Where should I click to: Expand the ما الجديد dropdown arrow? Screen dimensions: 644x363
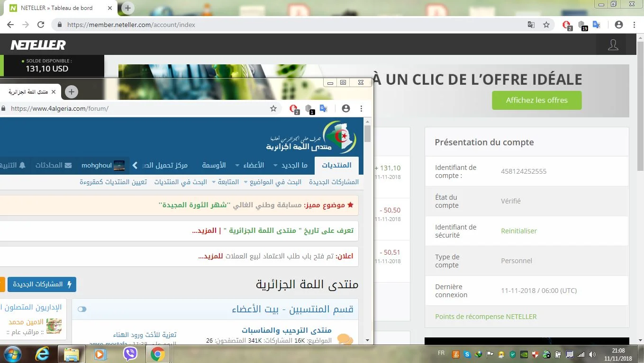(275, 166)
